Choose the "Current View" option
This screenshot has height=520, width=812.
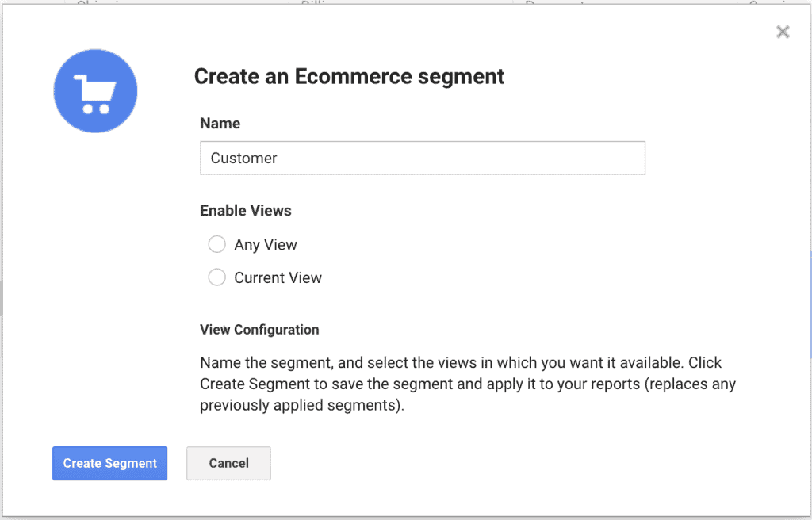coord(216,277)
